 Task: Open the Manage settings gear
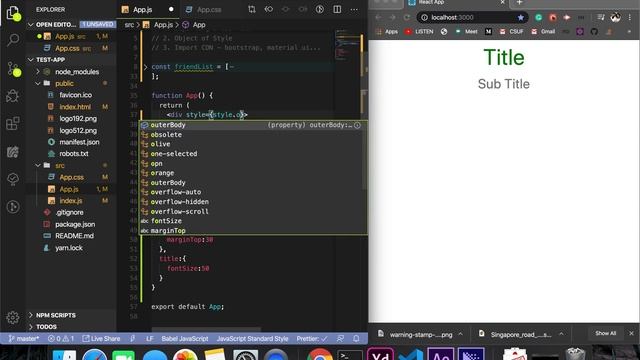(x=13, y=317)
